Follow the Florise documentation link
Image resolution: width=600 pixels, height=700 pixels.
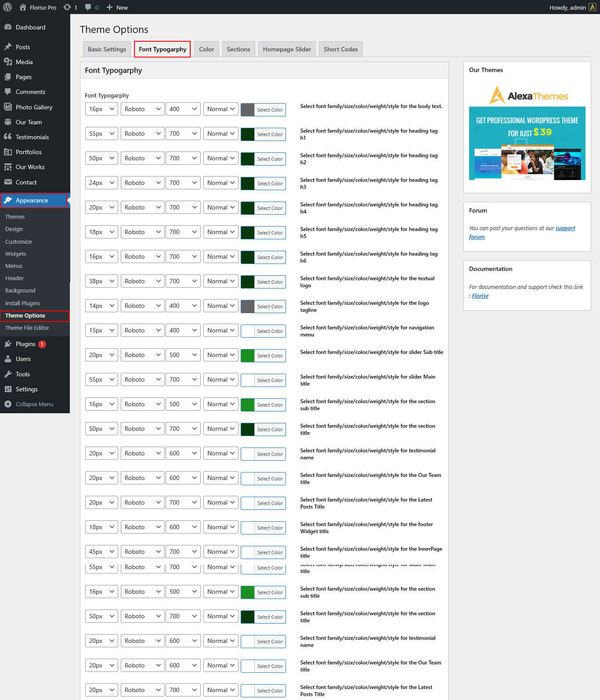click(480, 296)
